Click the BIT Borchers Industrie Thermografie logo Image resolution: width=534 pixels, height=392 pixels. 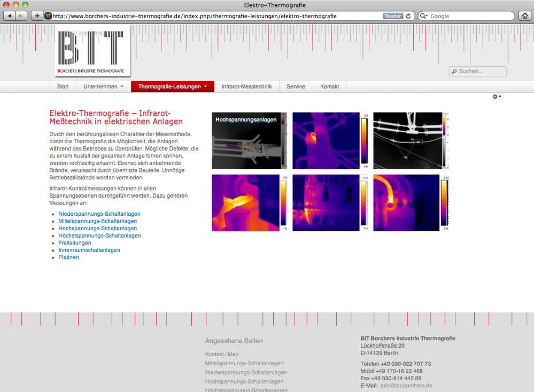[92, 52]
